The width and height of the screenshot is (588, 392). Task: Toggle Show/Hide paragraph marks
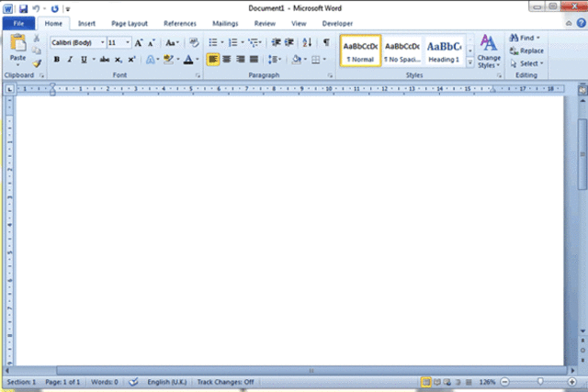pyautogui.click(x=326, y=42)
